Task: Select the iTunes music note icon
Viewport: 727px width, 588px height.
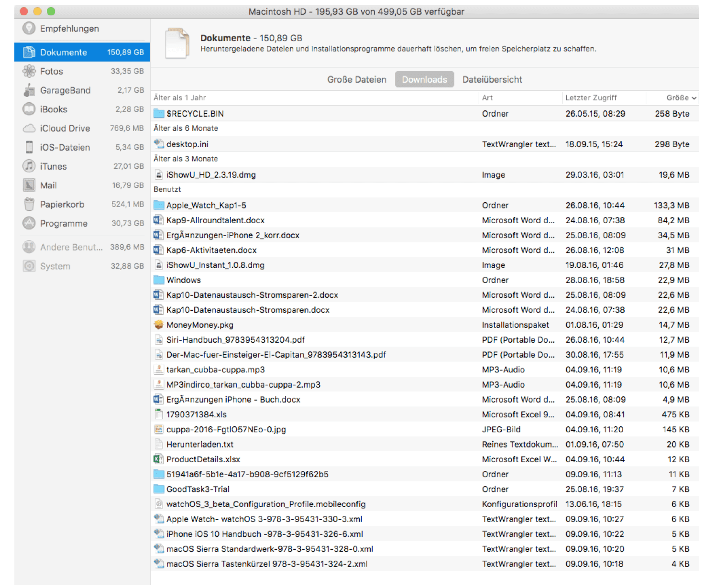Action: point(29,166)
